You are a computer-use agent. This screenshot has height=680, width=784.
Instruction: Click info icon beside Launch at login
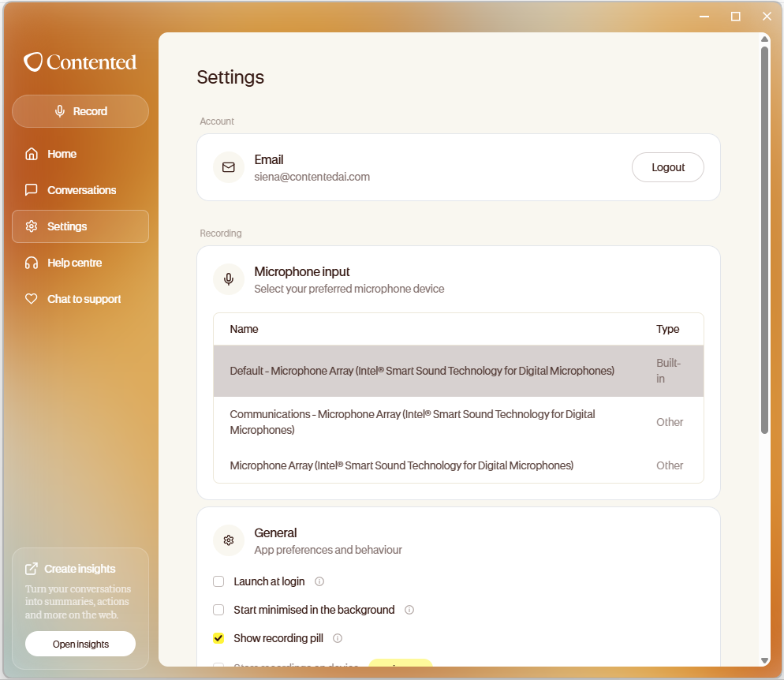(319, 581)
